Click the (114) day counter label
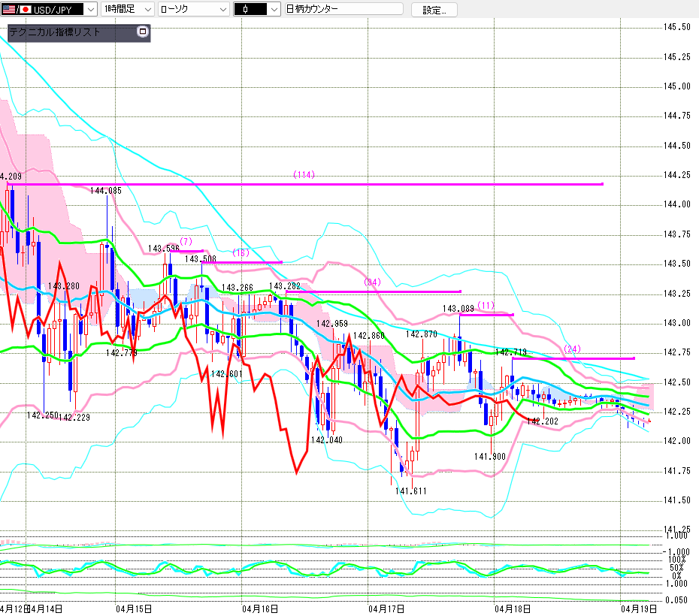The width and height of the screenshot is (699, 616). [x=304, y=174]
